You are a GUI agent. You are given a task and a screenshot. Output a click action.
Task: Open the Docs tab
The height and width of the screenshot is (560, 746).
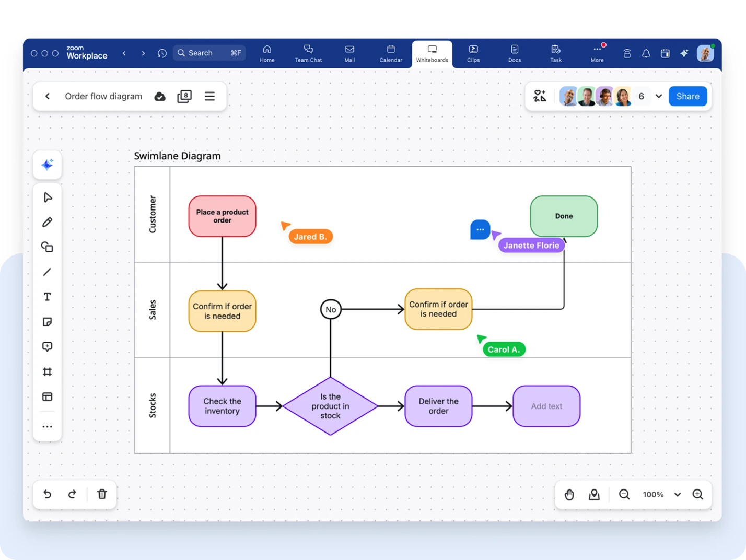click(x=514, y=53)
